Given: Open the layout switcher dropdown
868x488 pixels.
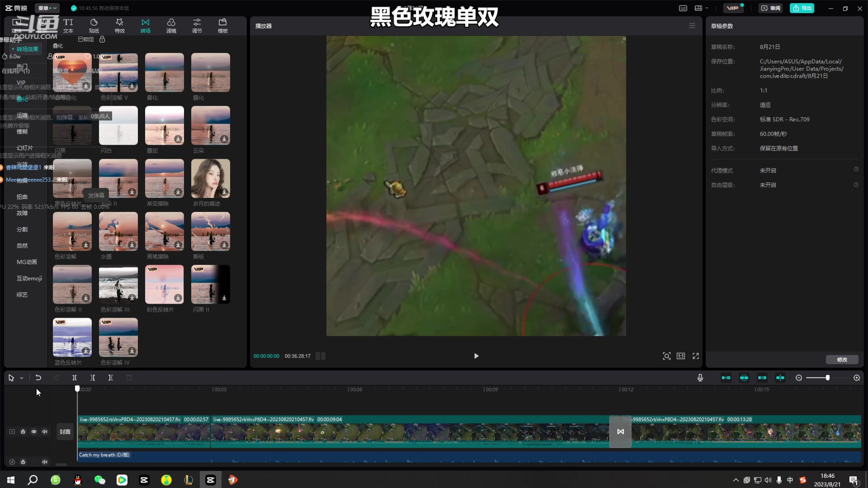Looking at the screenshot, I should pos(701,8).
